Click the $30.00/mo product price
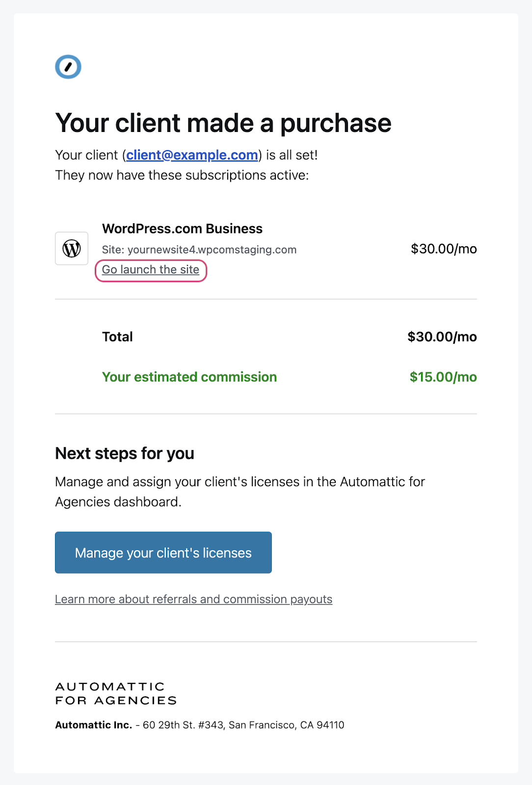This screenshot has width=532, height=785. tap(444, 249)
